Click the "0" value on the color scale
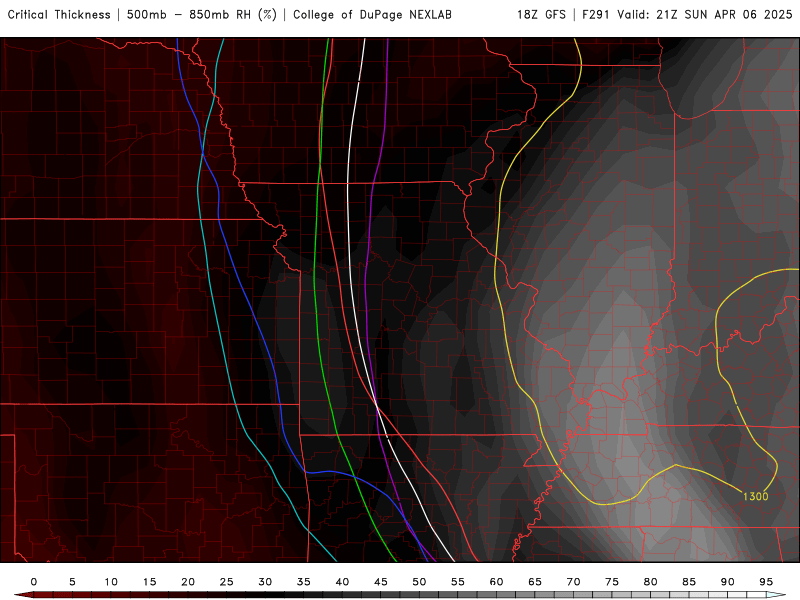The image size is (800, 600). pyautogui.click(x=34, y=582)
